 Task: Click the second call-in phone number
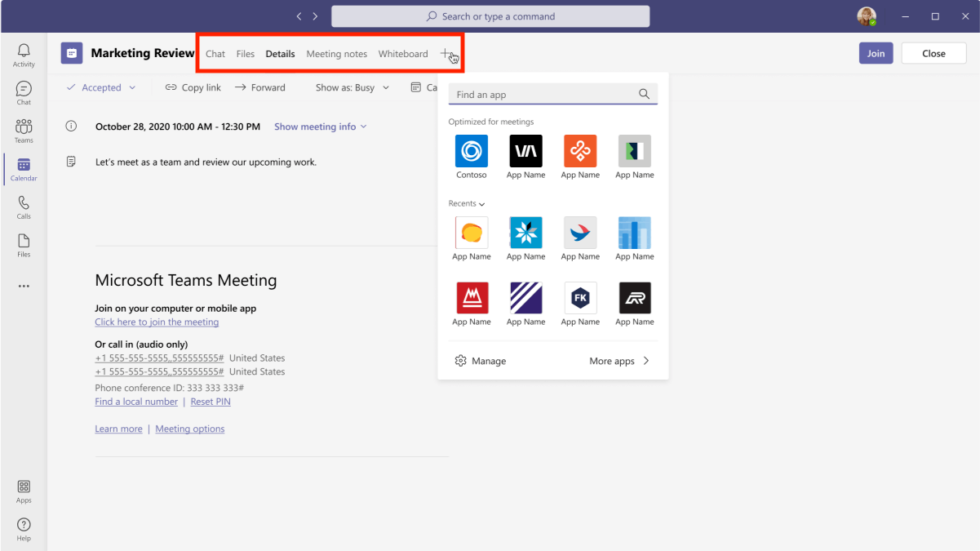(159, 371)
